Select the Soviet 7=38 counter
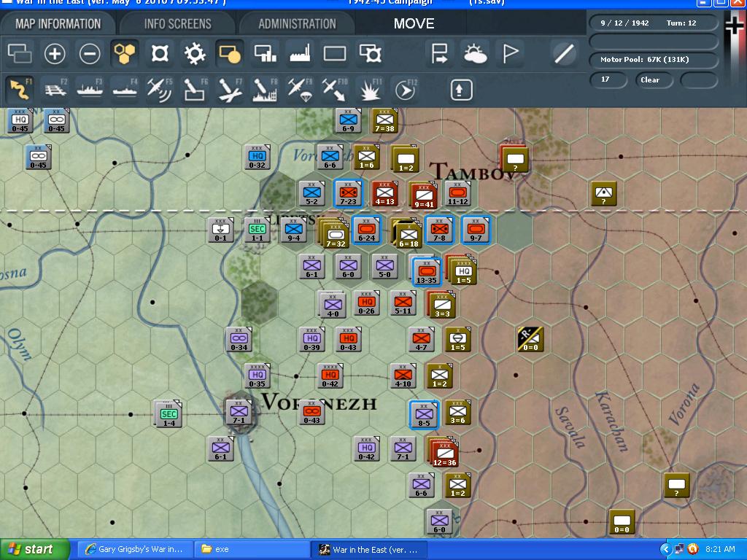This screenshot has width=747, height=560. (x=384, y=121)
